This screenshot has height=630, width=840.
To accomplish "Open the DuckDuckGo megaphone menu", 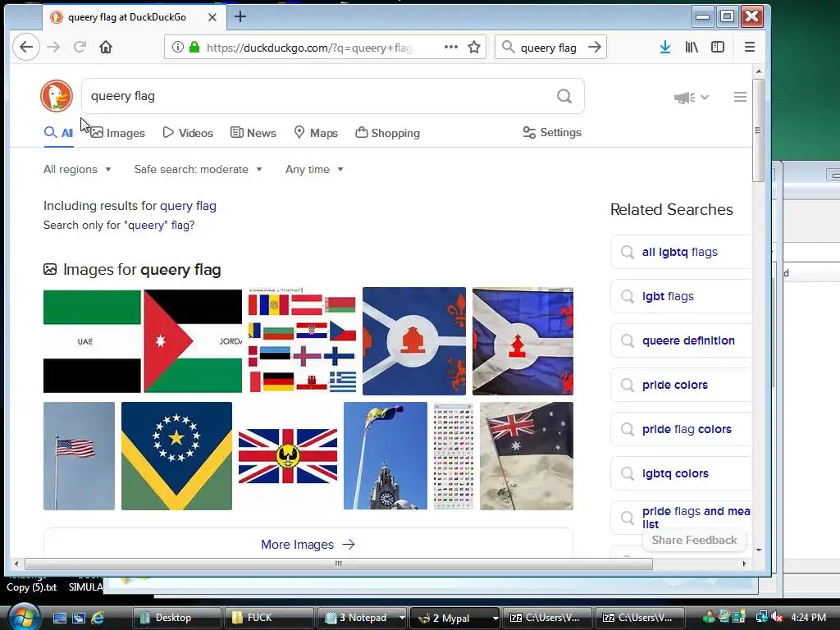I will 691,98.
